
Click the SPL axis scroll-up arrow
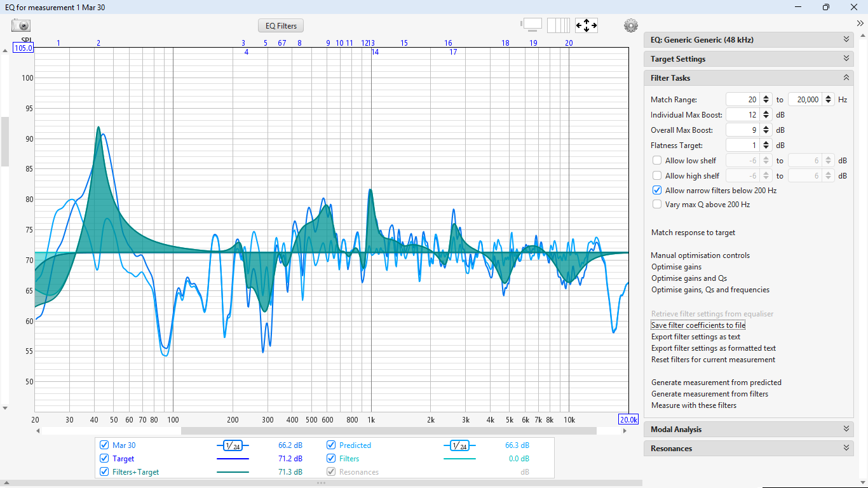[5, 51]
